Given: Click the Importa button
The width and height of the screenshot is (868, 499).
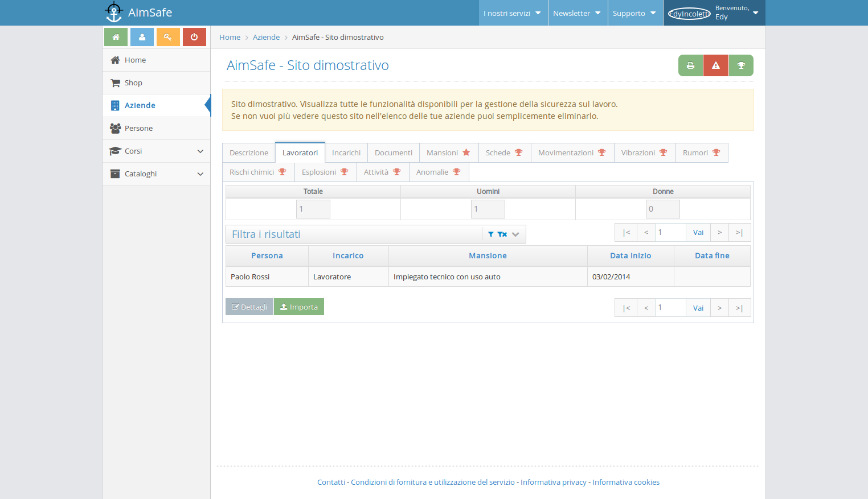Looking at the screenshot, I should pyautogui.click(x=299, y=307).
